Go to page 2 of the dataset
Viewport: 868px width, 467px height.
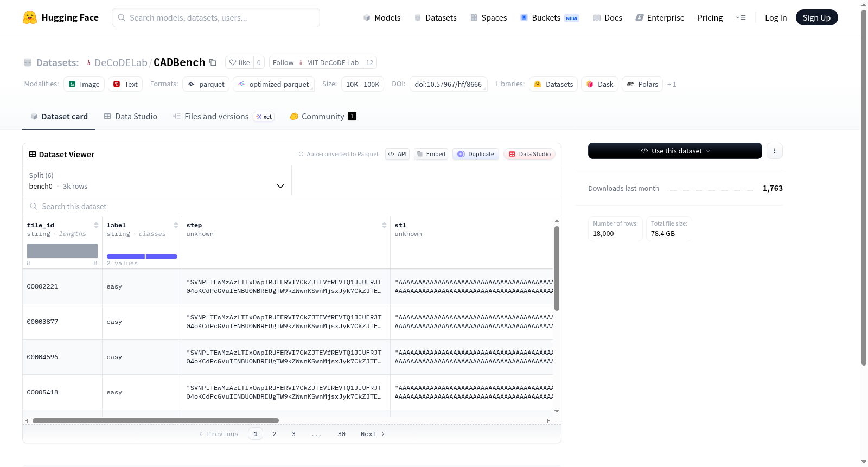(275, 434)
